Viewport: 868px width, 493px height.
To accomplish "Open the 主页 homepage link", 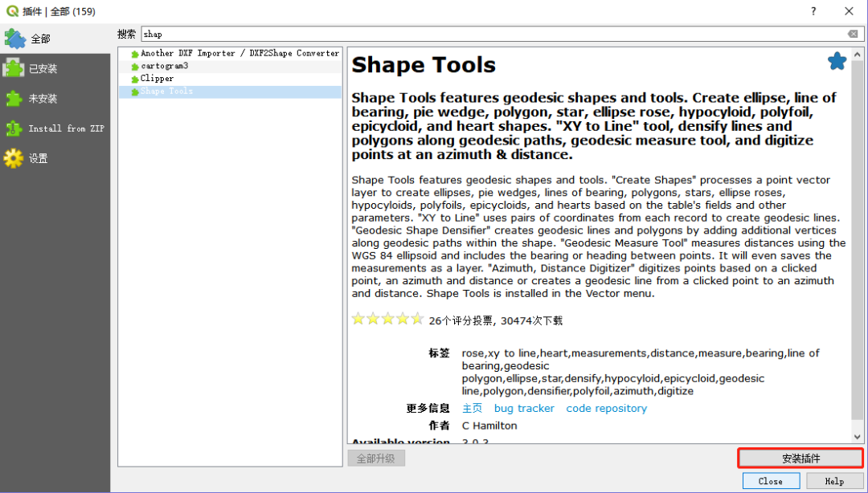I will tap(473, 409).
